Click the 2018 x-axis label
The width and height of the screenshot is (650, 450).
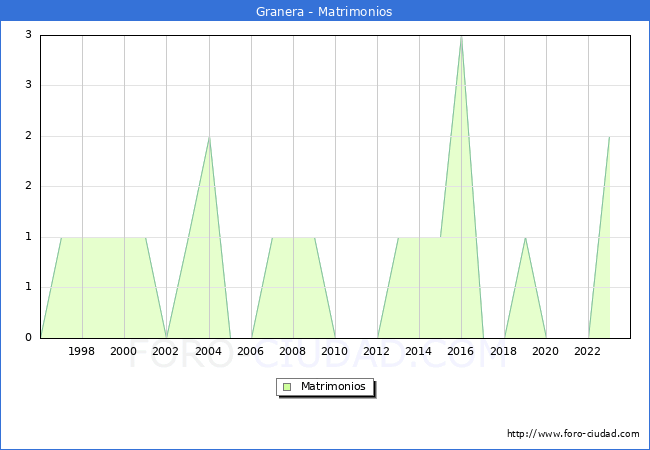[504, 351]
